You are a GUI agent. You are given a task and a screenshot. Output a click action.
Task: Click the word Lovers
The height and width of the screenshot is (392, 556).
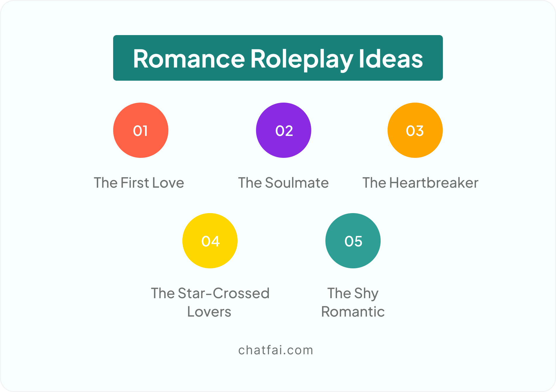pos(209,312)
